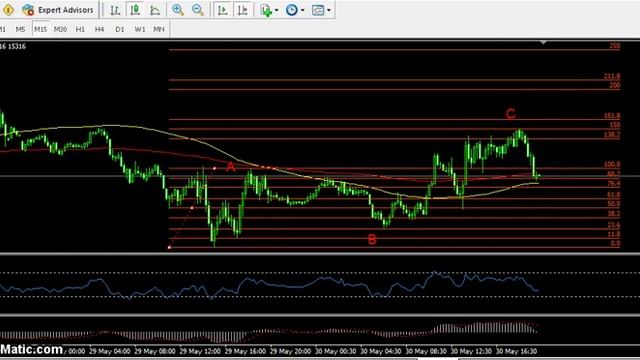Click the 30 May 00:30 time label

point(336,351)
